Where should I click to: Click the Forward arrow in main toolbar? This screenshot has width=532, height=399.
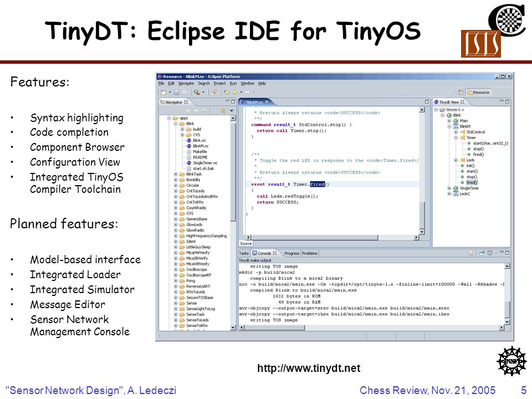pos(247,93)
